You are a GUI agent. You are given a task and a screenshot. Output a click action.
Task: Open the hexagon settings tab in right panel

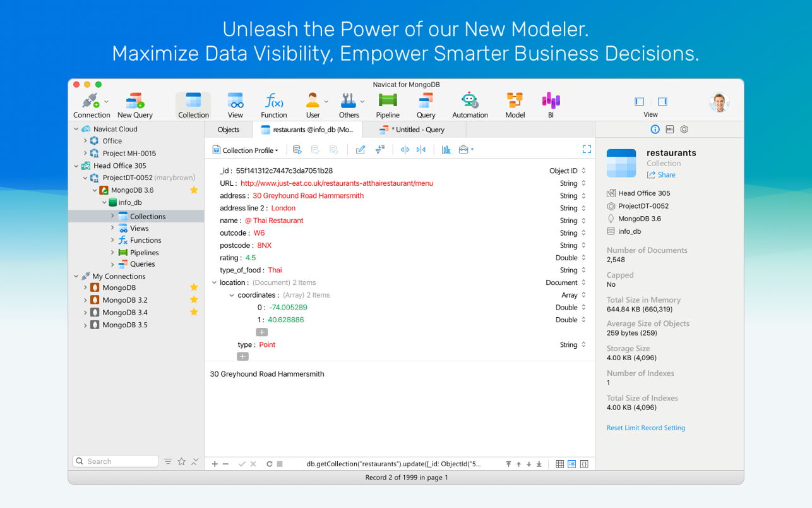pyautogui.click(x=684, y=129)
